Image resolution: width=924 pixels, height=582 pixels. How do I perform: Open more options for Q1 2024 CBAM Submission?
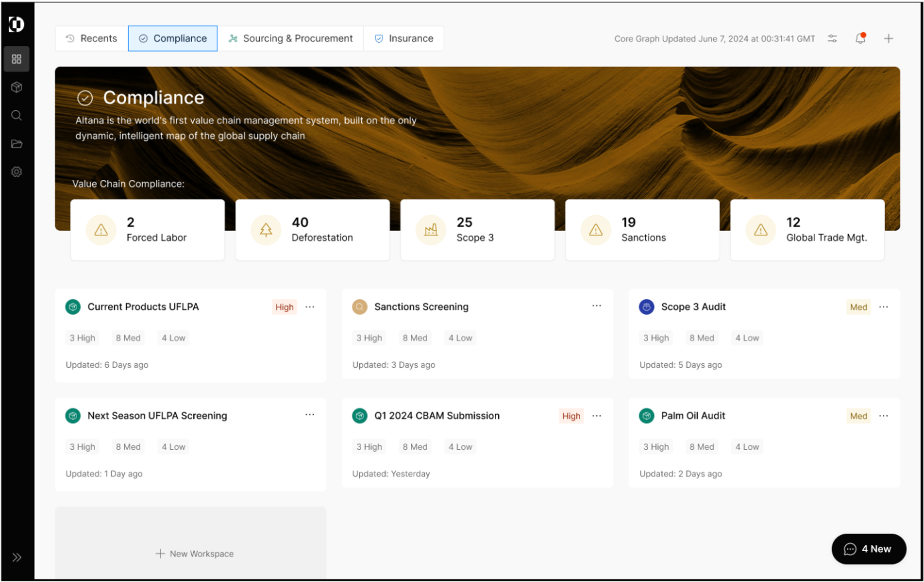(x=597, y=416)
